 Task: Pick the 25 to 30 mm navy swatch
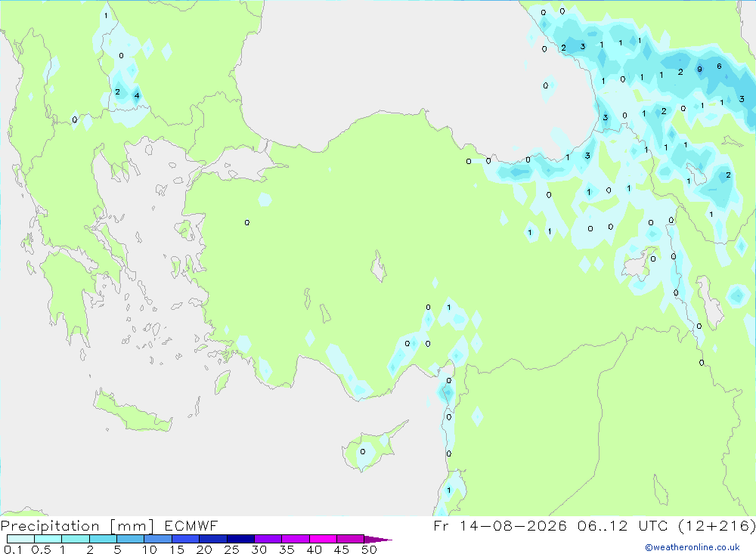[x=240, y=539]
